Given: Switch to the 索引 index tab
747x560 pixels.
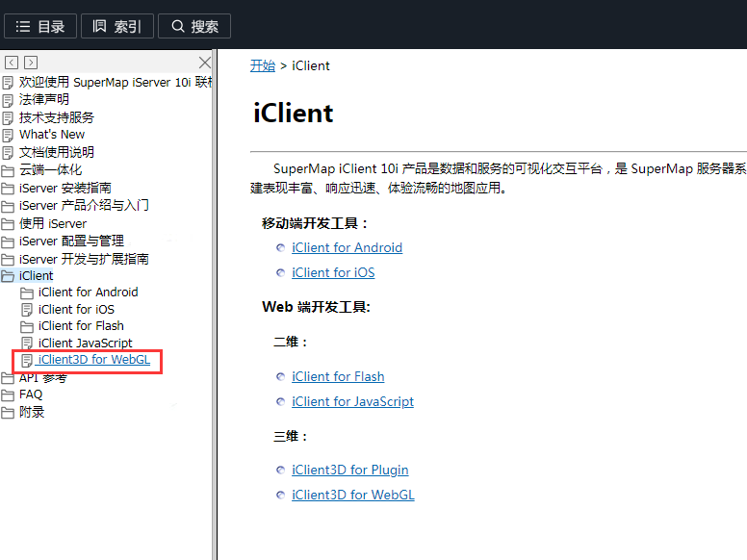Looking at the screenshot, I should [117, 26].
